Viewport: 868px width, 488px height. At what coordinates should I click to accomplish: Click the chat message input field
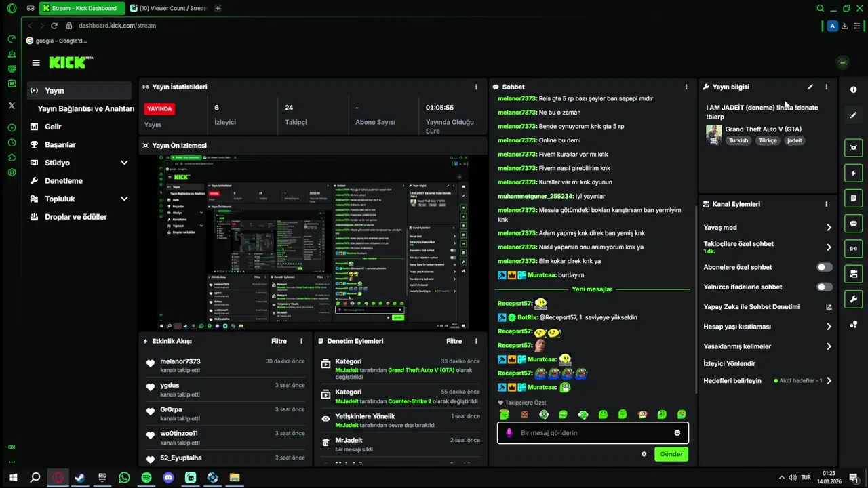[593, 432]
